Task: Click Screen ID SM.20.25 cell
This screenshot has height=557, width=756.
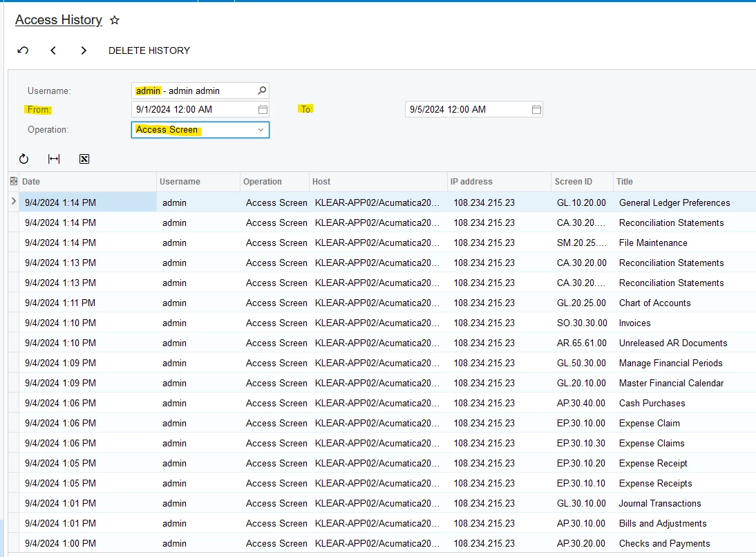Action: pos(581,243)
